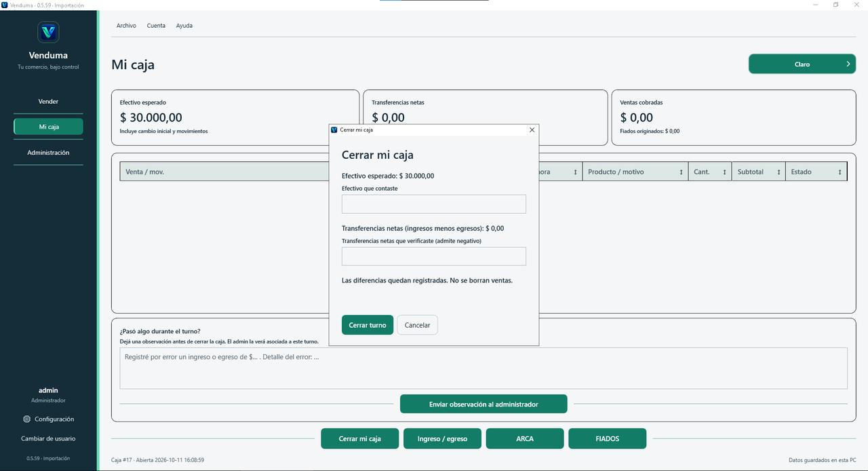
Task: Click the Caja #17 status bar text
Action: [x=158, y=460]
